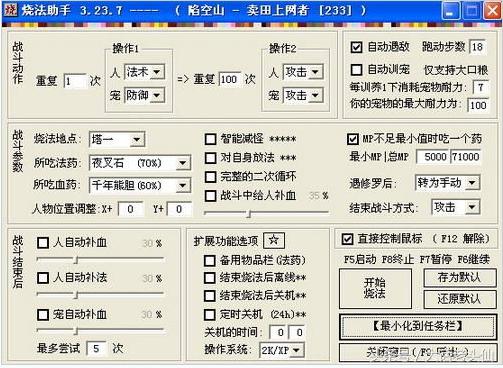Click the 跑动步数 input field
The width and height of the screenshot is (503, 368).
(x=477, y=47)
